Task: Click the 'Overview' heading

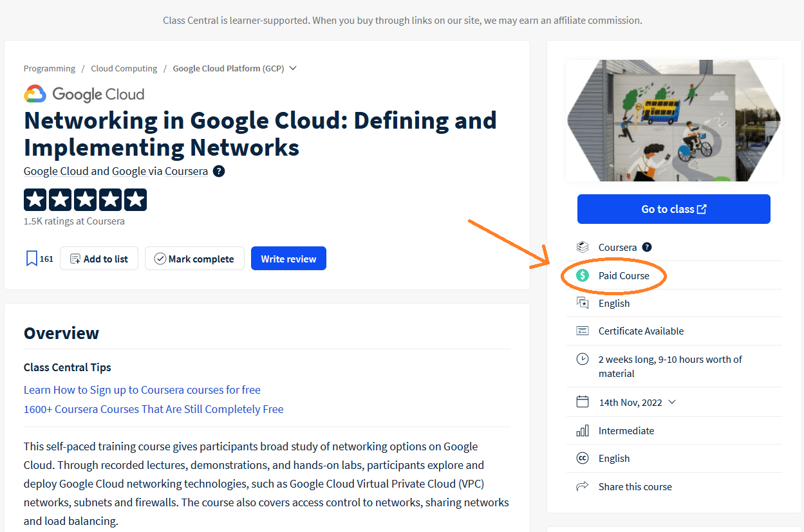Action: (62, 333)
